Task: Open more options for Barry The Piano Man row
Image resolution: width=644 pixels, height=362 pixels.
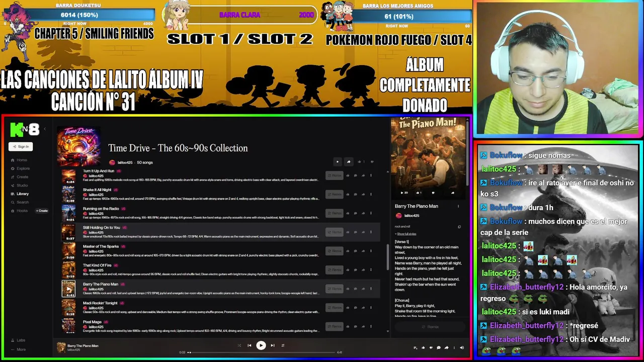Action: (371, 289)
